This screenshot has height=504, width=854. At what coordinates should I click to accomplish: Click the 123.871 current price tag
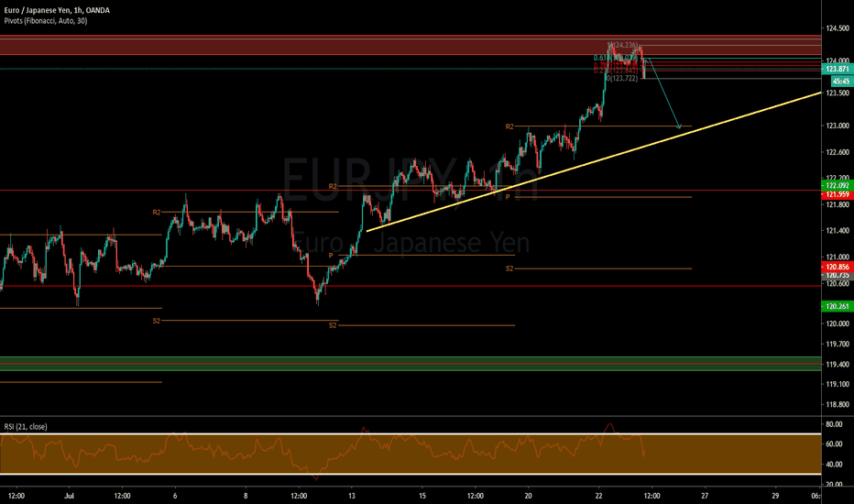(838, 69)
